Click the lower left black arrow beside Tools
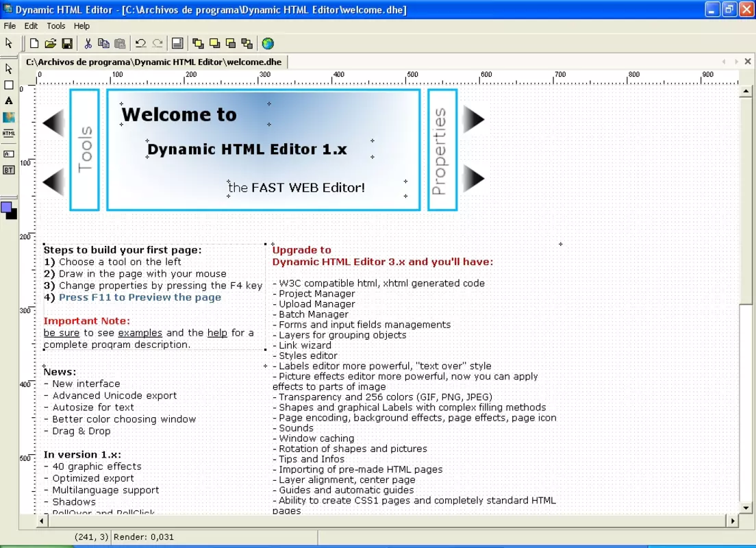This screenshot has width=756, height=548. (53, 182)
